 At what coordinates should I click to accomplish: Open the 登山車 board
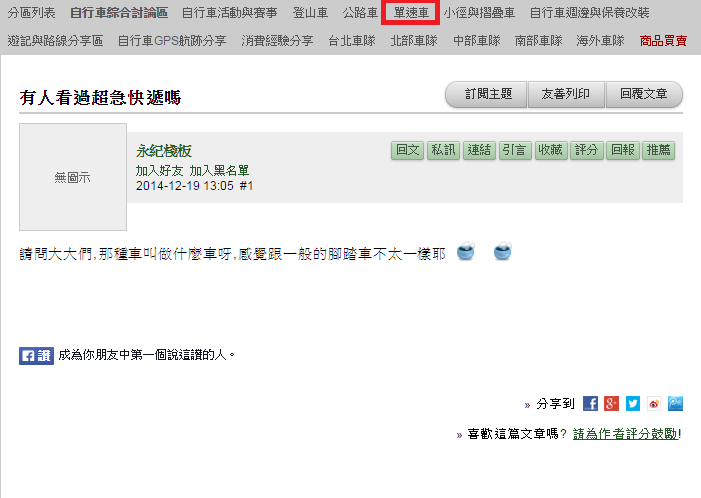pyautogui.click(x=310, y=13)
